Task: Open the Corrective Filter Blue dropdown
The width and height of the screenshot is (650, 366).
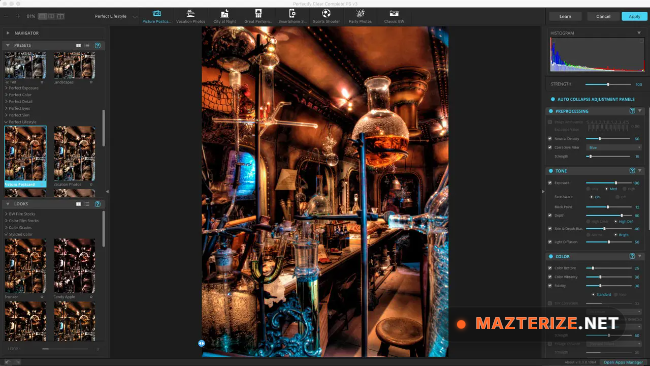Action: click(614, 147)
